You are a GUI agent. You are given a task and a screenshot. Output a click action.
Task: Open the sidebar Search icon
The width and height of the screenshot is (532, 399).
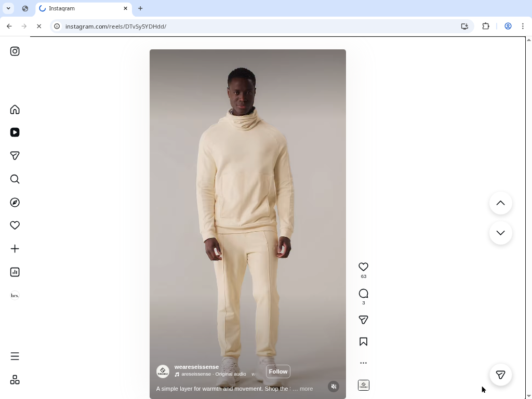15,179
